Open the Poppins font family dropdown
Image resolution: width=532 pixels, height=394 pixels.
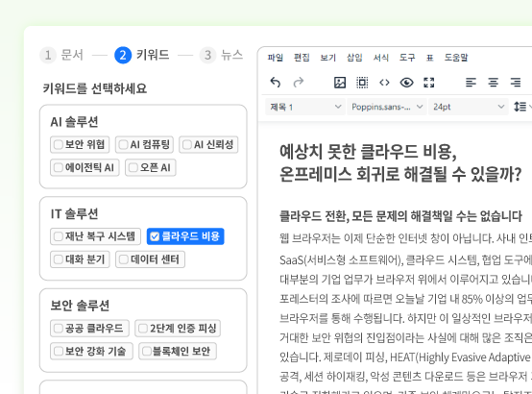coord(386,107)
